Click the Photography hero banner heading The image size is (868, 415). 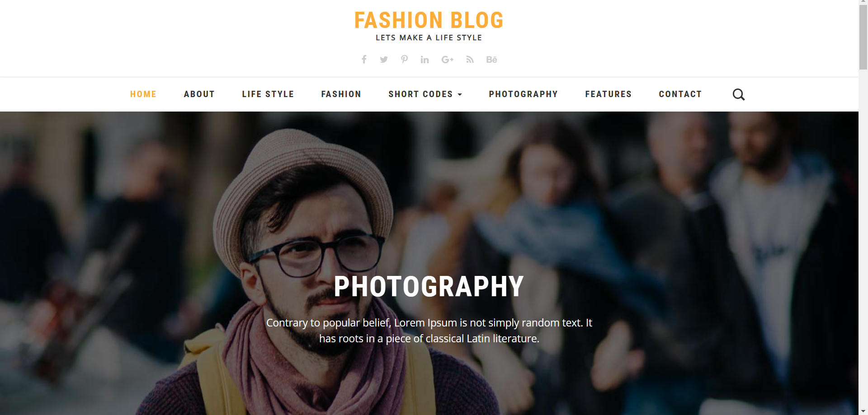coord(429,286)
